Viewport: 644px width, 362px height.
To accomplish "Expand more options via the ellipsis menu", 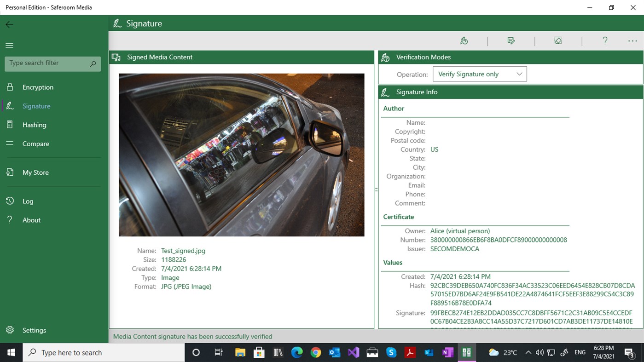I will pyautogui.click(x=632, y=40).
